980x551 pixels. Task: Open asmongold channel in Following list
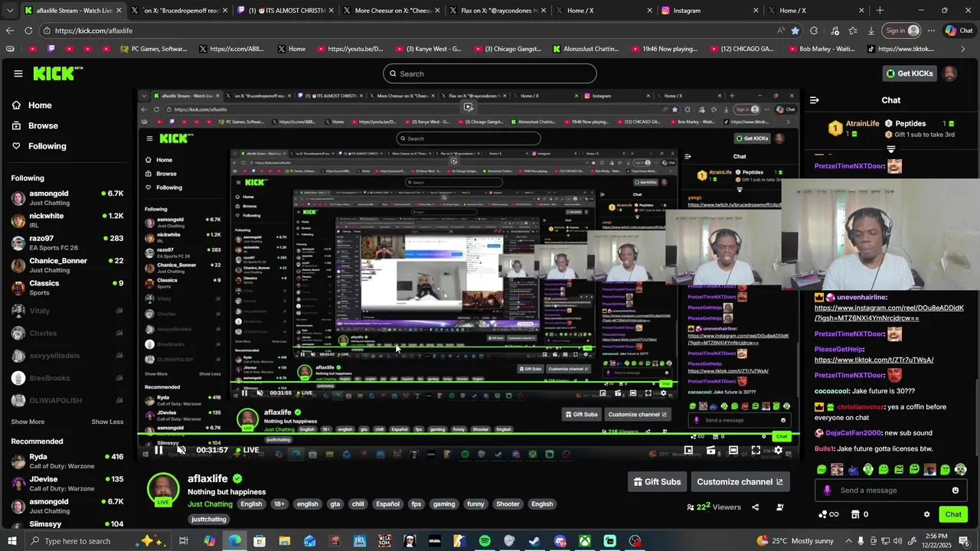(x=67, y=198)
